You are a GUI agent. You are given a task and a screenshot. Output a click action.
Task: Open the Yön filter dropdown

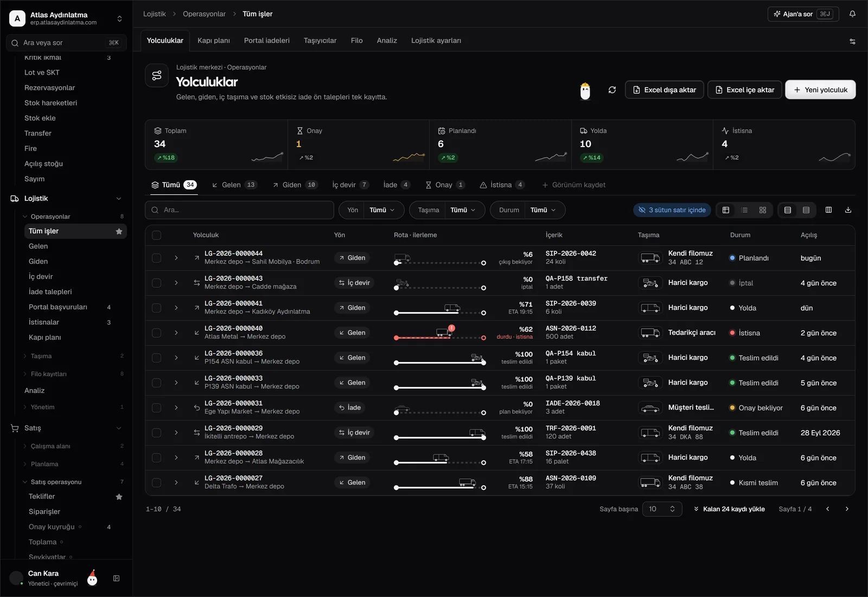click(x=372, y=210)
